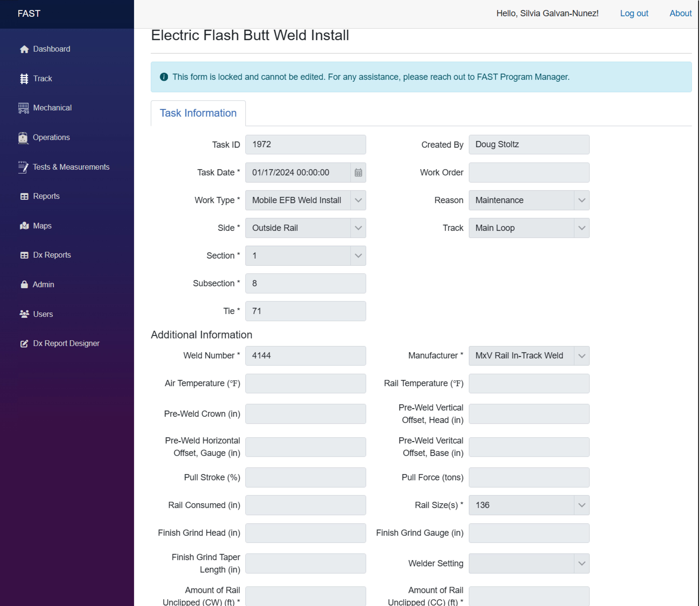The height and width of the screenshot is (606, 700).
Task: Click the Operations train icon
Action: click(23, 138)
